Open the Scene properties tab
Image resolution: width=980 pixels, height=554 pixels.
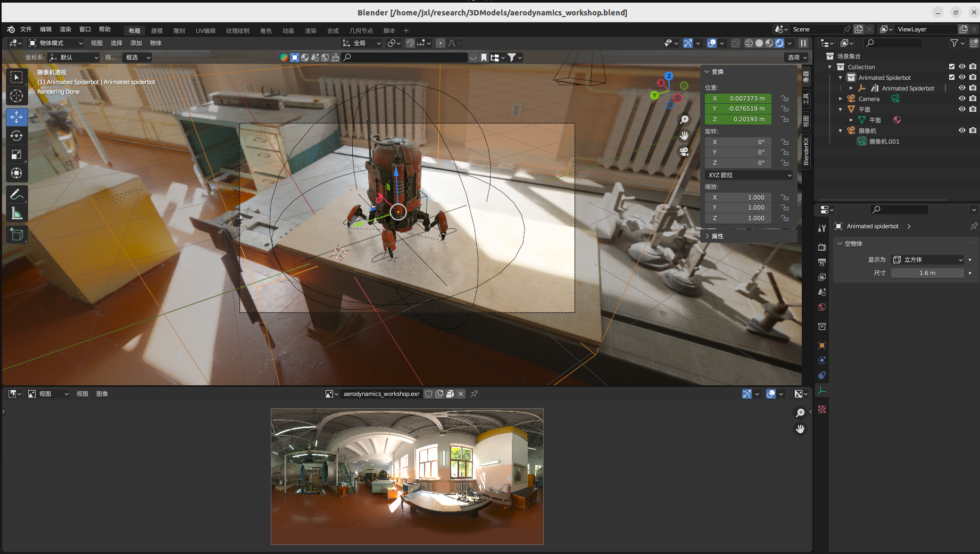tap(822, 292)
